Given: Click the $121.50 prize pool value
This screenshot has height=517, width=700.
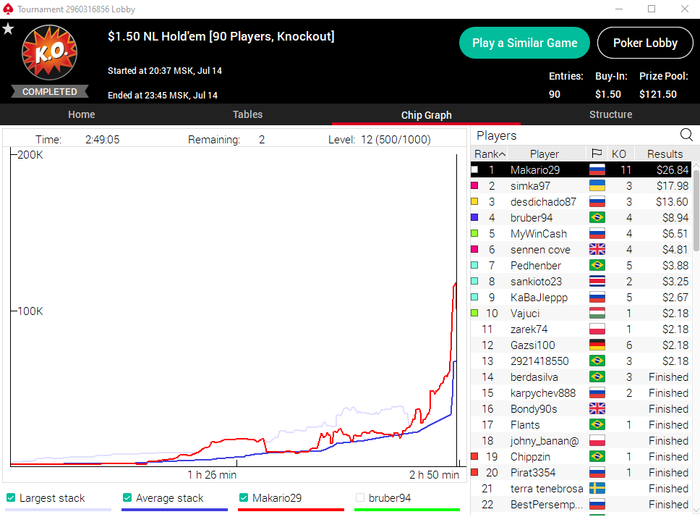Looking at the screenshot, I should pos(658,94).
